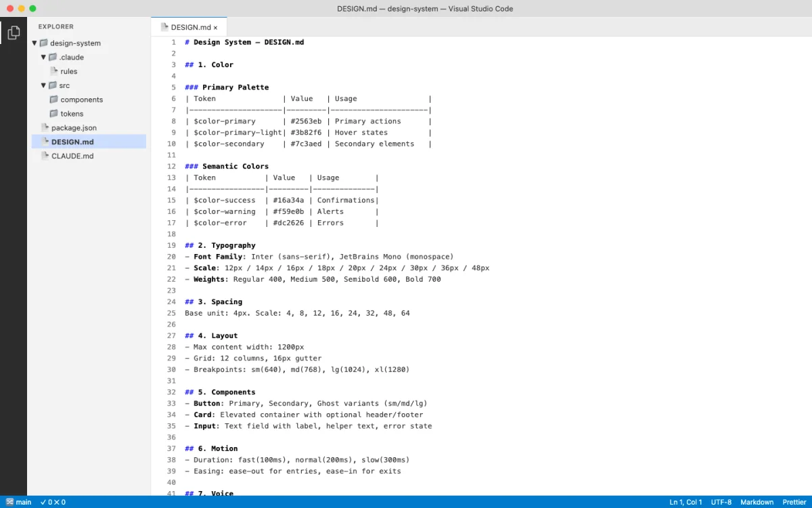The width and height of the screenshot is (812, 508).
Task: Click the '## 2. Typography' heading
Action: pyautogui.click(x=220, y=245)
